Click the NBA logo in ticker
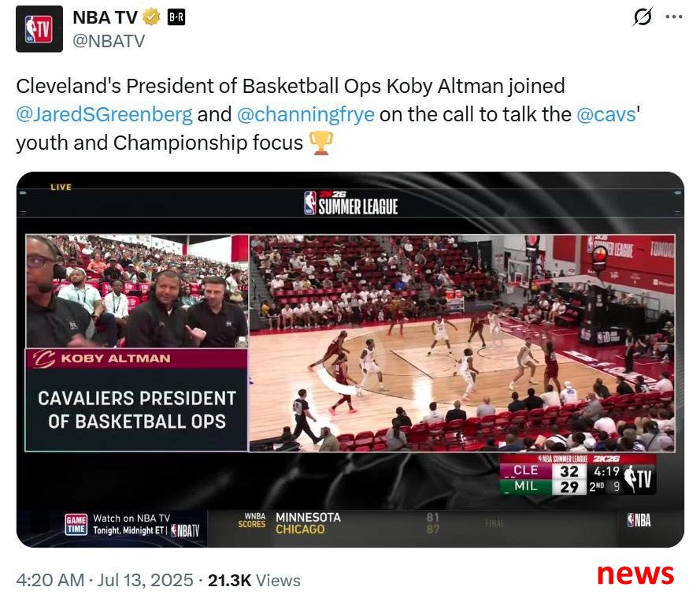 pos(639,520)
